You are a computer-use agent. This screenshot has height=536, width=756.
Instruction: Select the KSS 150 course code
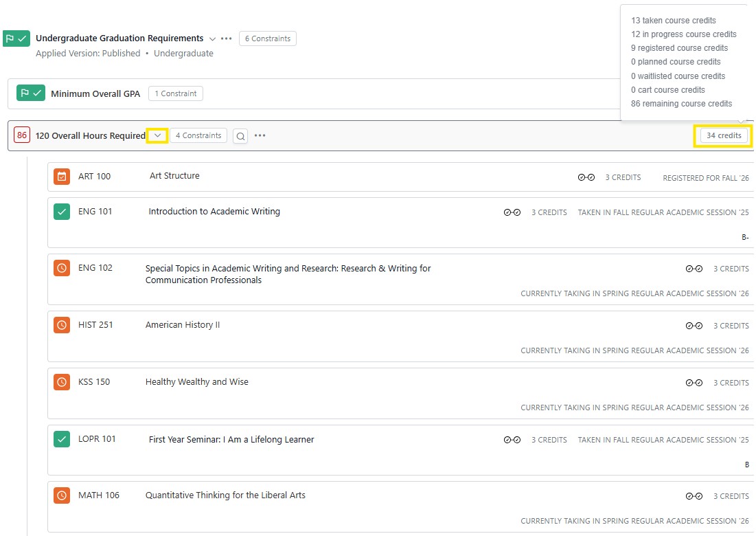(94, 381)
